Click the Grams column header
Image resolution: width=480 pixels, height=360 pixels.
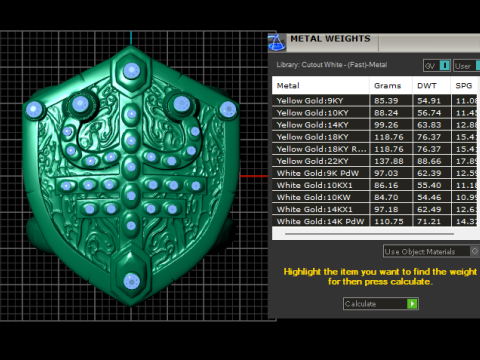391,86
